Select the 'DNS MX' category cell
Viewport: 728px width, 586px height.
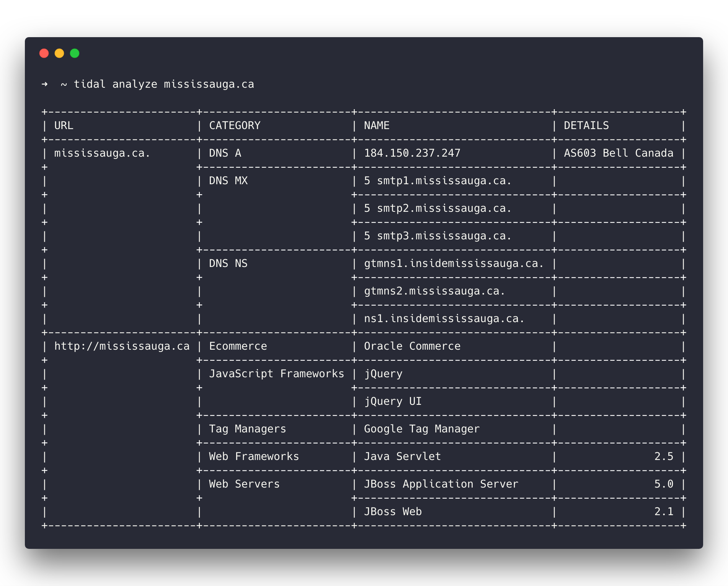[228, 181]
